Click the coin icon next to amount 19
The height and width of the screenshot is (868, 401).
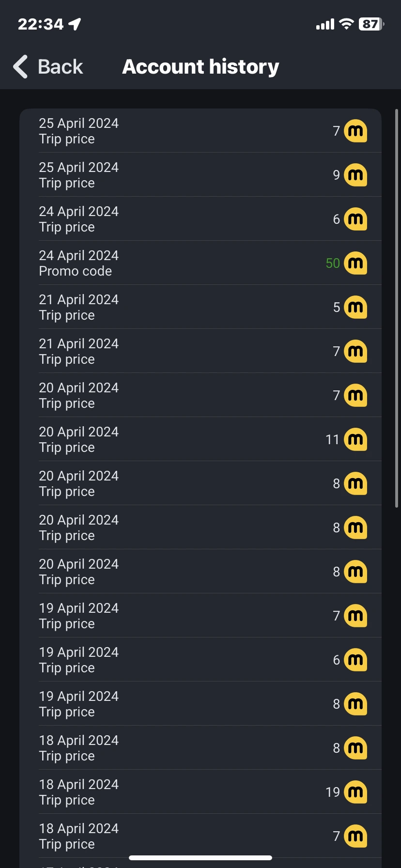(x=355, y=792)
